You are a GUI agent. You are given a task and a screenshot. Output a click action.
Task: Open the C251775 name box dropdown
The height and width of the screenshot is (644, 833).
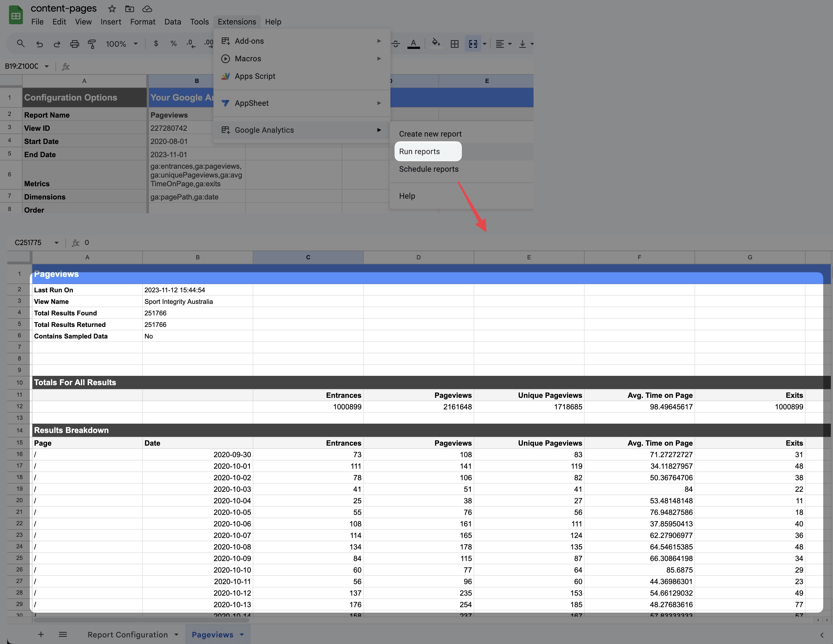[x=56, y=243]
